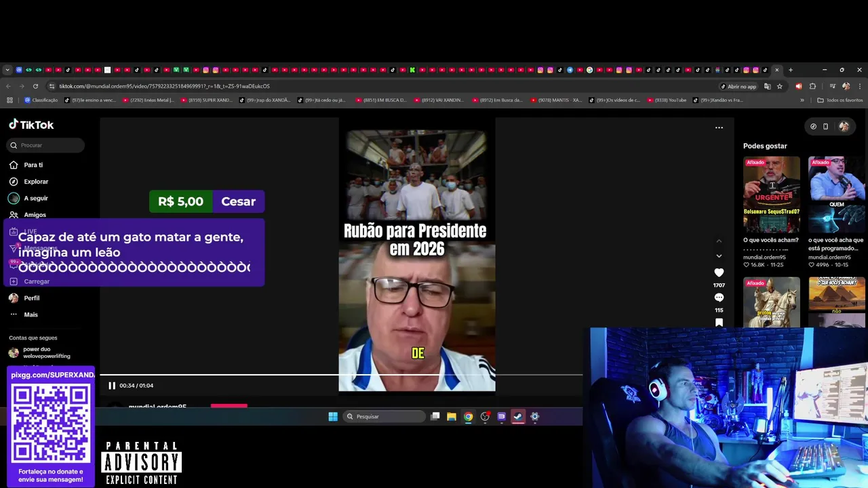
Task: Open the A seguir feed
Action: coord(36,199)
